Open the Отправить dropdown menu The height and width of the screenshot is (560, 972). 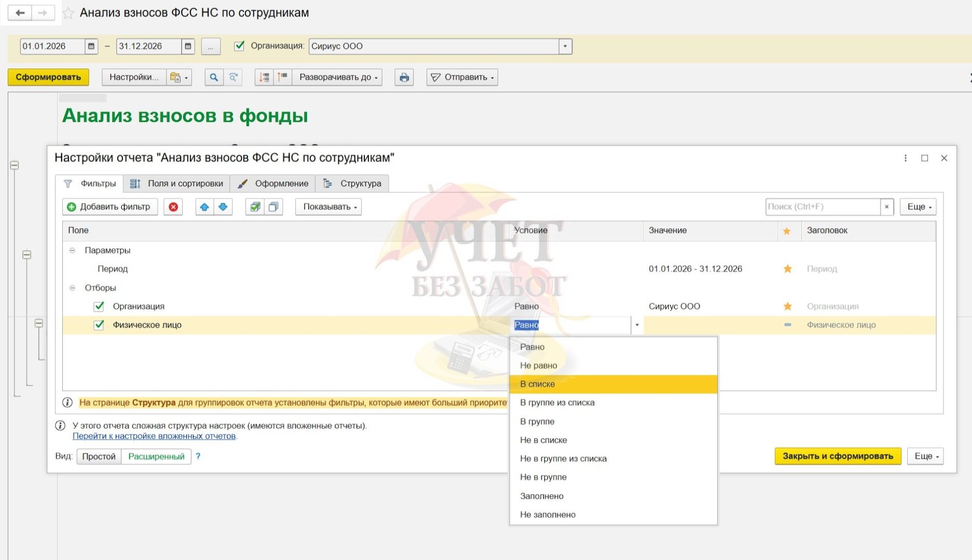point(462,77)
